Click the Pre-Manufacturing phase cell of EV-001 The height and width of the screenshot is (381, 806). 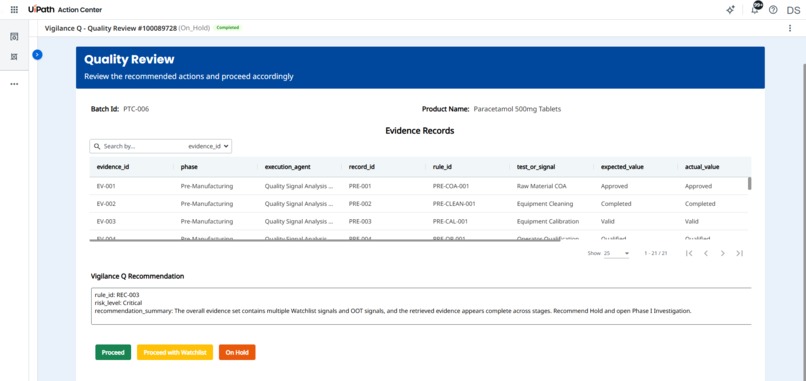click(207, 186)
